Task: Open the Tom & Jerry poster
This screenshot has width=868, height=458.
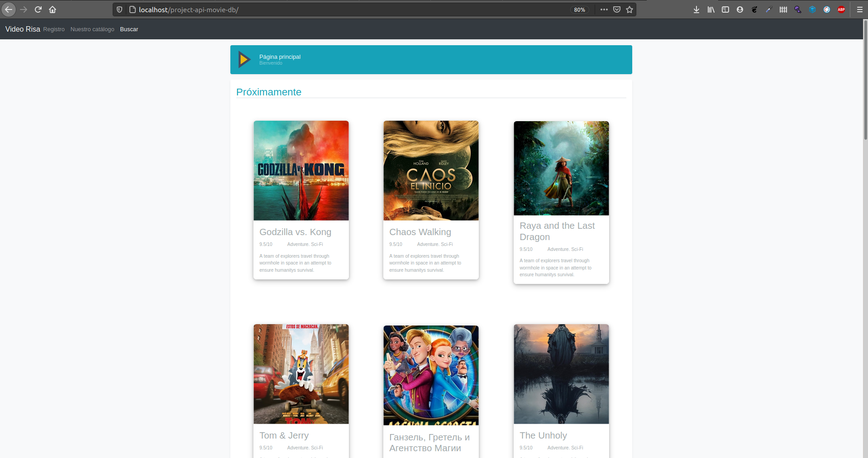Action: [301, 374]
